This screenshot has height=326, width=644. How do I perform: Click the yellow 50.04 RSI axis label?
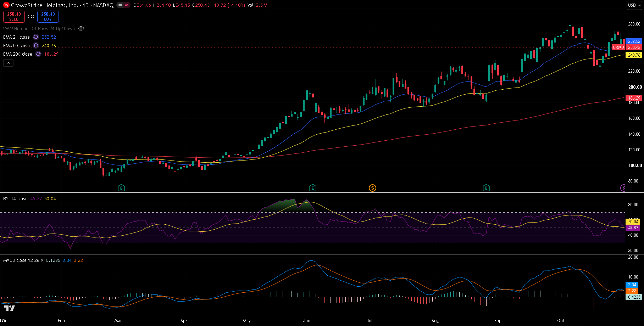click(633, 221)
